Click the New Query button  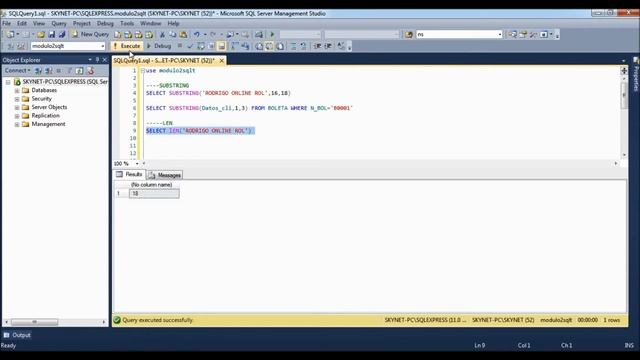90,34
